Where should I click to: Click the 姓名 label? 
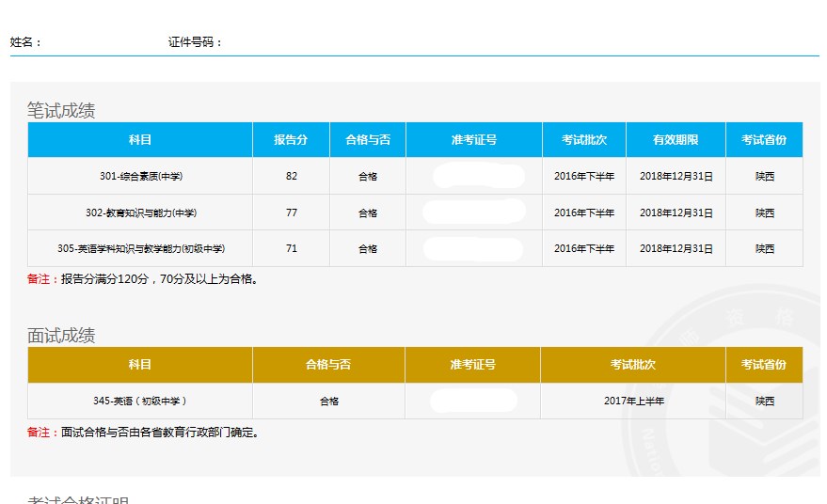25,42
